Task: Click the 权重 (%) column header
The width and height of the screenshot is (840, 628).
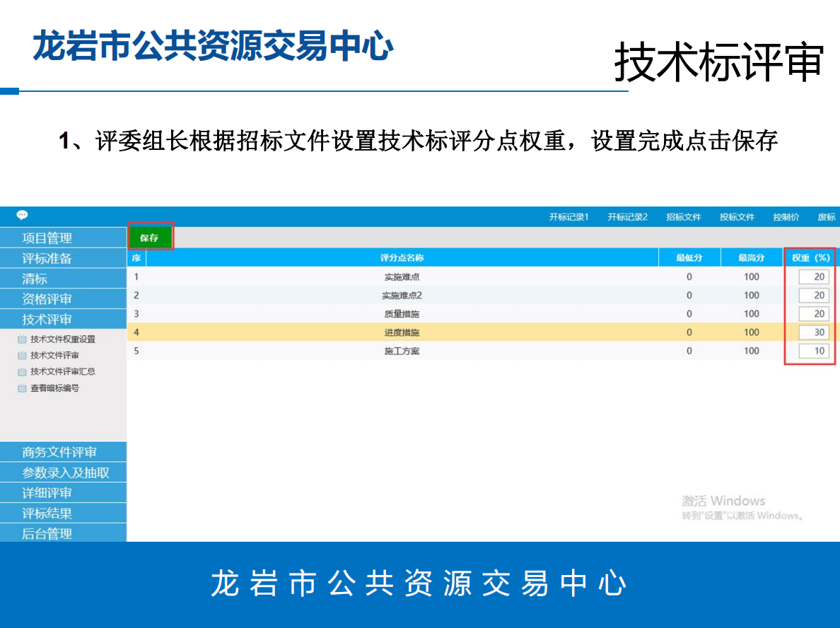Action: [810, 257]
